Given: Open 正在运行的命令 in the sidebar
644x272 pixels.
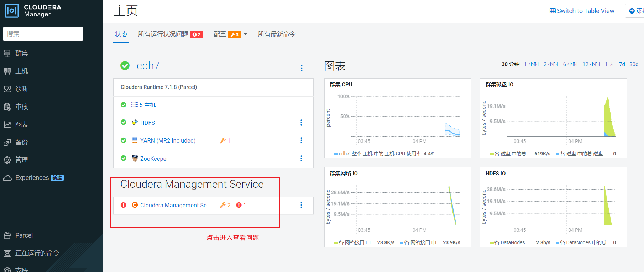Looking at the screenshot, I should [37, 253].
